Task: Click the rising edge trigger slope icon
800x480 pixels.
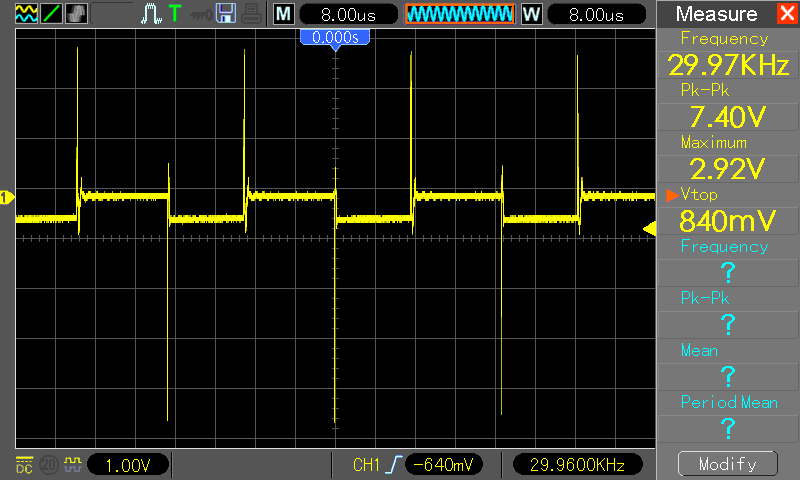Action: (x=394, y=465)
